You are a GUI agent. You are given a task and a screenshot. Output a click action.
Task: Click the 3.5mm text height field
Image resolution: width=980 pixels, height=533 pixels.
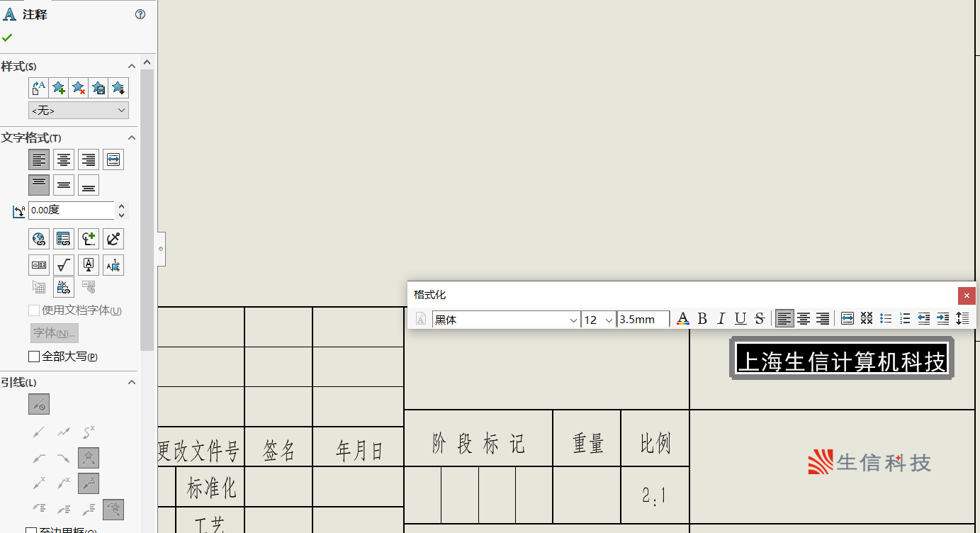tap(642, 320)
